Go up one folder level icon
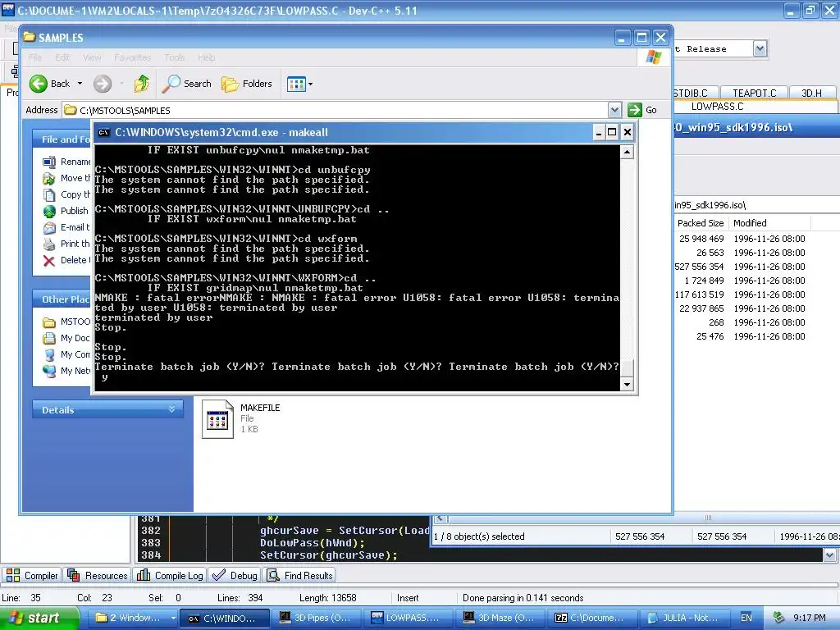The height and width of the screenshot is (630, 840). pos(141,84)
